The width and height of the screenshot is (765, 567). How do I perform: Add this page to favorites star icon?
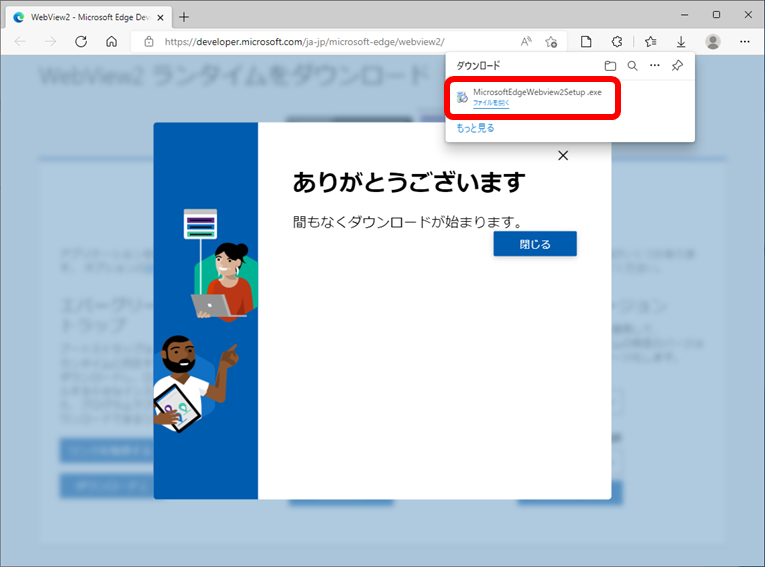tap(551, 41)
